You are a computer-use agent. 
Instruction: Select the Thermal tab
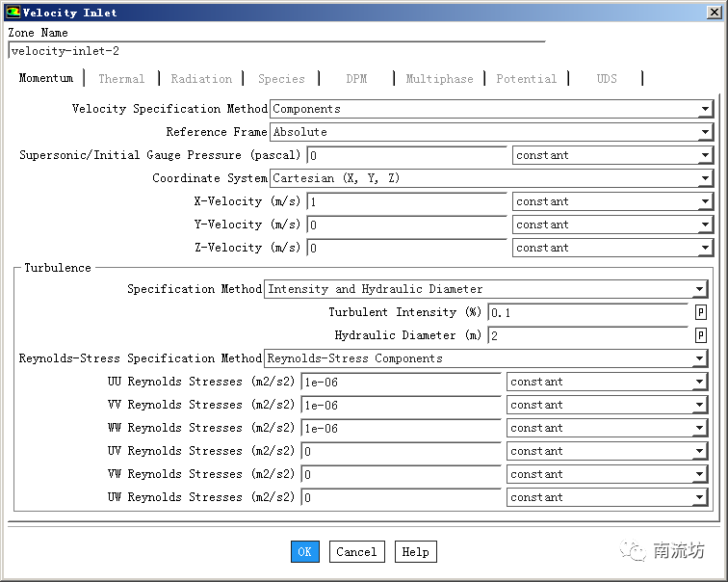(x=121, y=79)
